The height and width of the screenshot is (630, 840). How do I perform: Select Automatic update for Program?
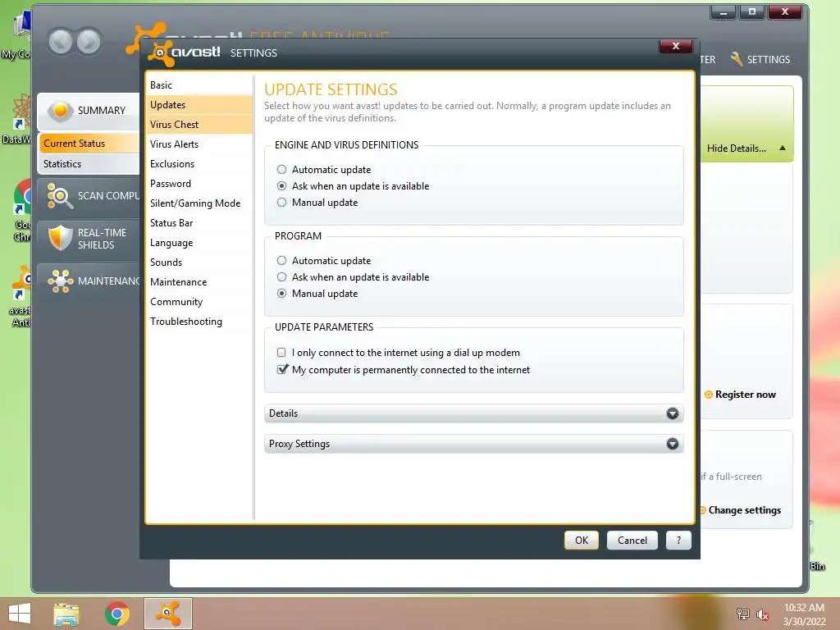pyautogui.click(x=282, y=261)
